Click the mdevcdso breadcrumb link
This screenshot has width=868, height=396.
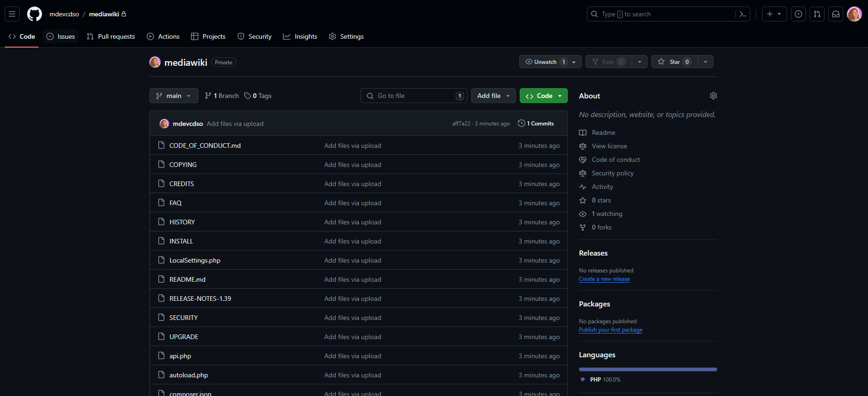pyautogui.click(x=64, y=14)
